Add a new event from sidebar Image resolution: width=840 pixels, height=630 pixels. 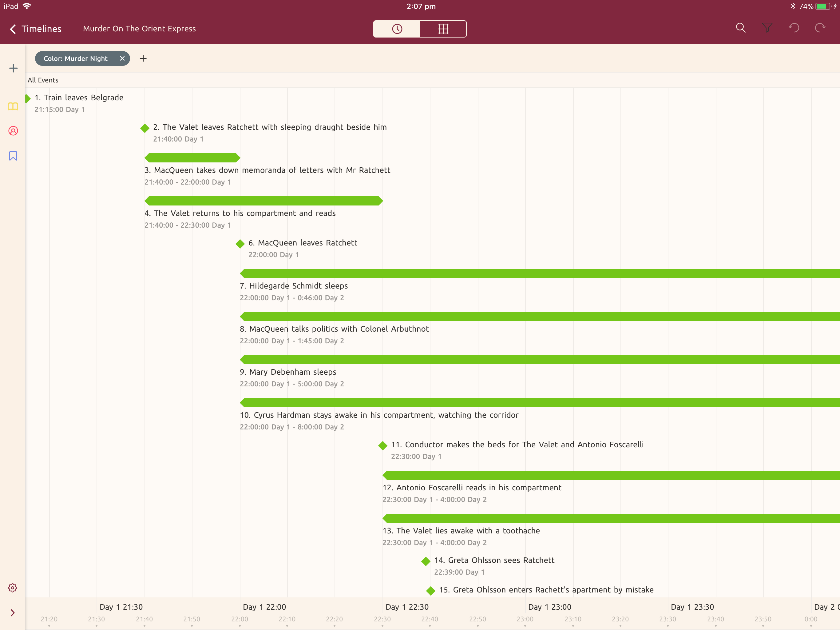coord(13,68)
